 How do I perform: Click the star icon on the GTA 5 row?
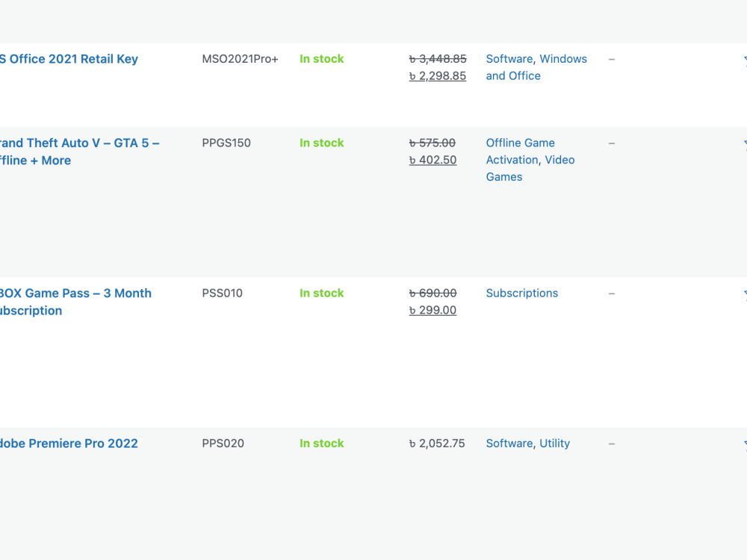tap(745, 143)
